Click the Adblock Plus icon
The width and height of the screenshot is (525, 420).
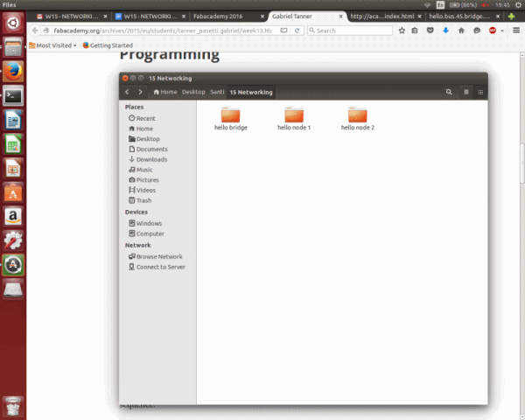click(492, 31)
